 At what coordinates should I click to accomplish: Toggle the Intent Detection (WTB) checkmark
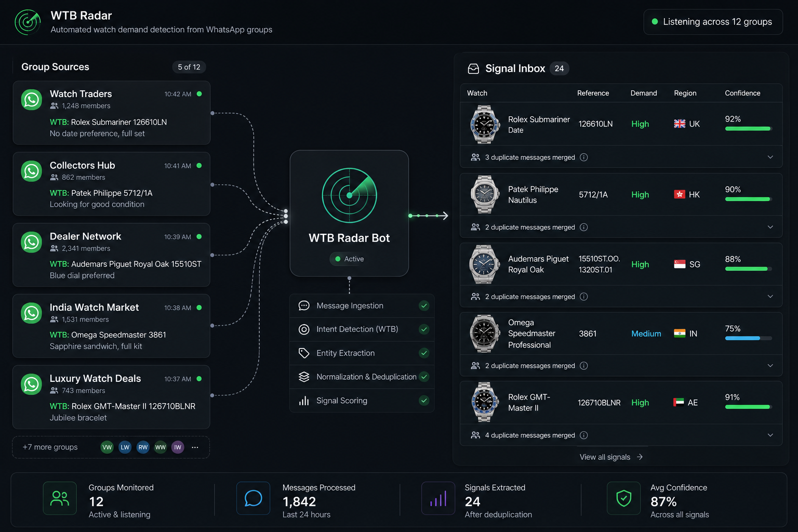(x=424, y=329)
